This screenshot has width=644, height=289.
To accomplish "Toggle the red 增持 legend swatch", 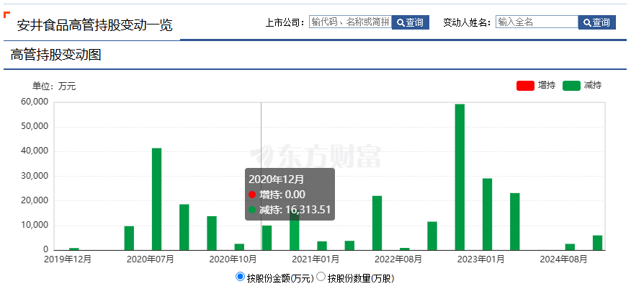I will [525, 86].
